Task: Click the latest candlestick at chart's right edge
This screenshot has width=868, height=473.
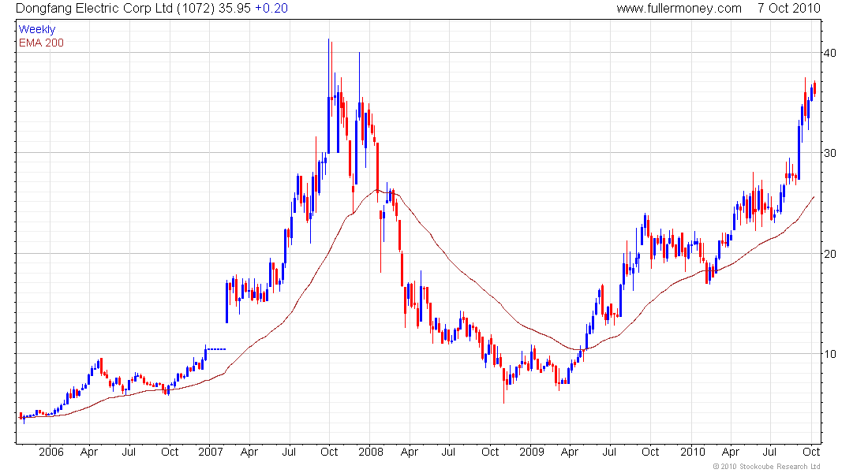Action: (x=814, y=88)
